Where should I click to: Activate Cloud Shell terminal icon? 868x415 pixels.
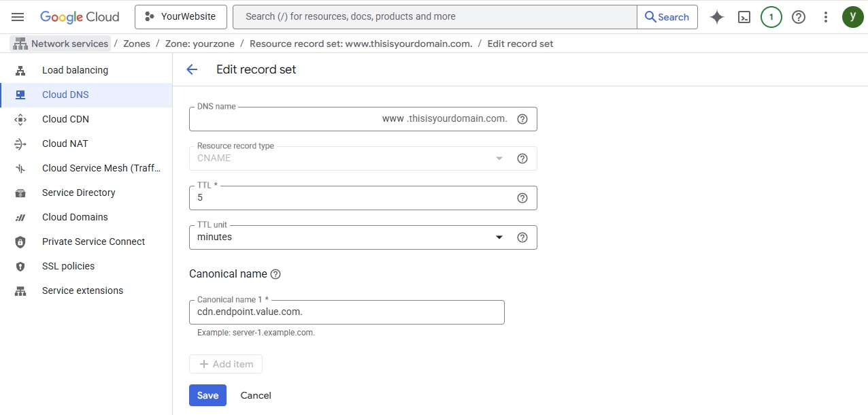744,17
